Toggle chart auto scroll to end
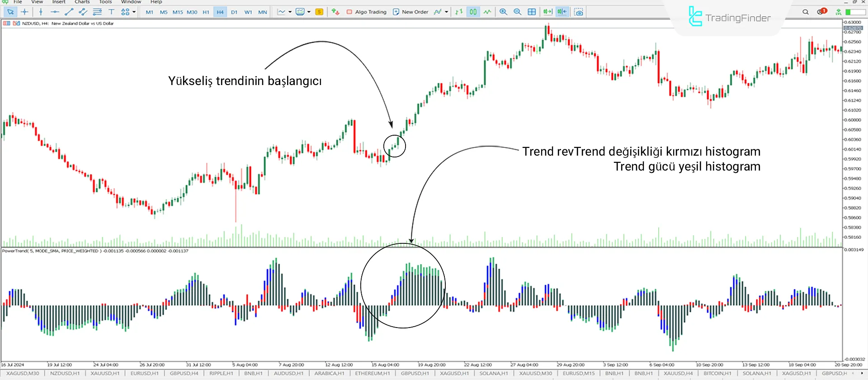This screenshot has height=380, width=868. (547, 12)
